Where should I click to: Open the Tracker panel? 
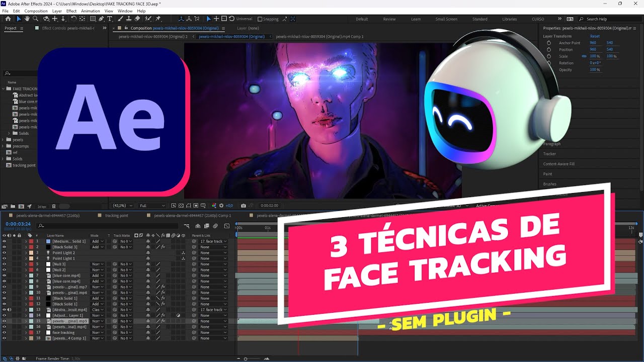coord(549,154)
